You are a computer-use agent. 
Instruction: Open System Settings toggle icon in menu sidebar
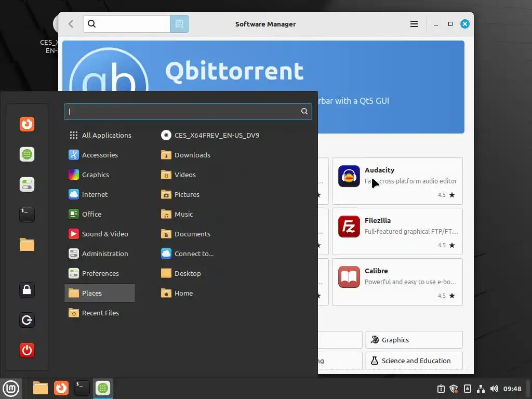[27, 184]
